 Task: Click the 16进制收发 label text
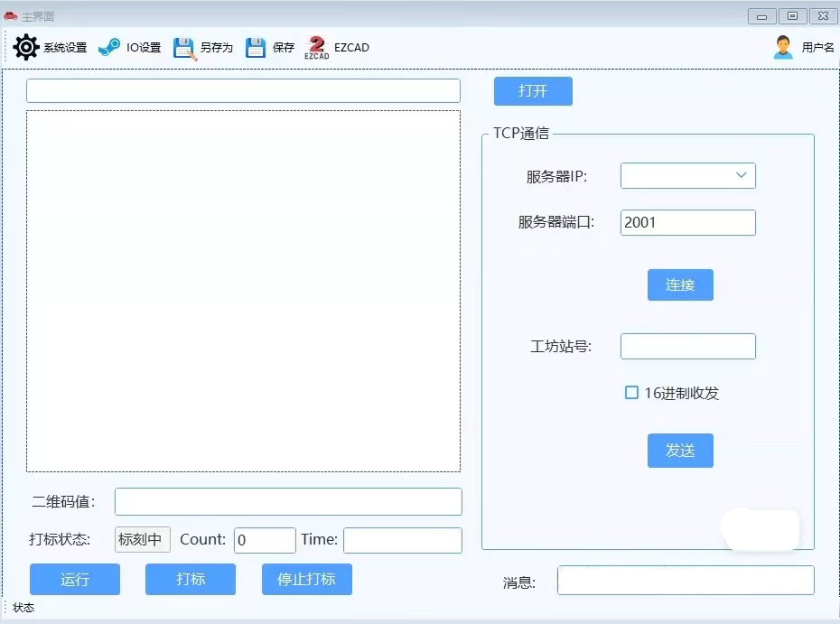(x=681, y=393)
